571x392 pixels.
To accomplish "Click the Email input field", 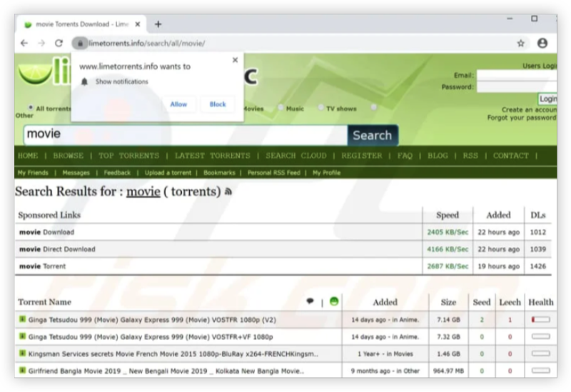I will click(x=517, y=76).
